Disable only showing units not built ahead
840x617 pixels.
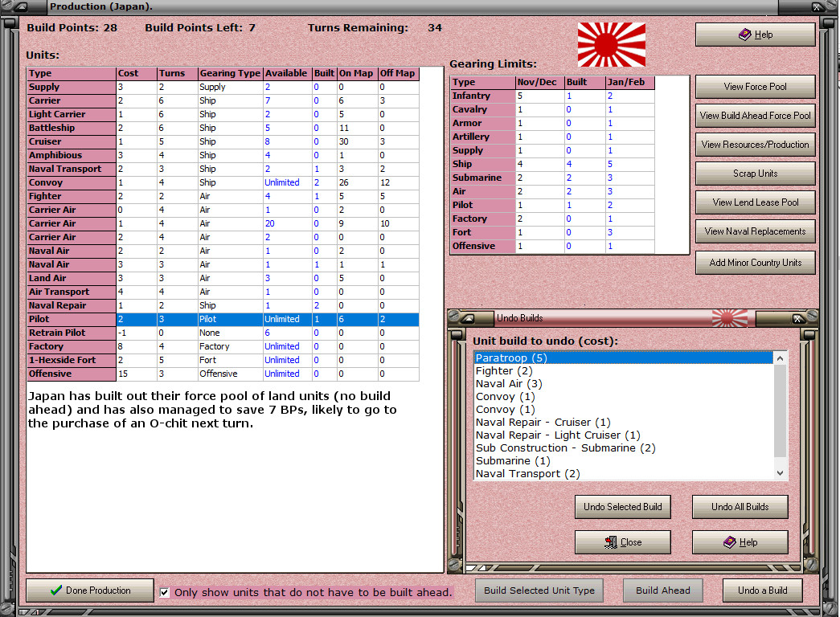(x=165, y=593)
